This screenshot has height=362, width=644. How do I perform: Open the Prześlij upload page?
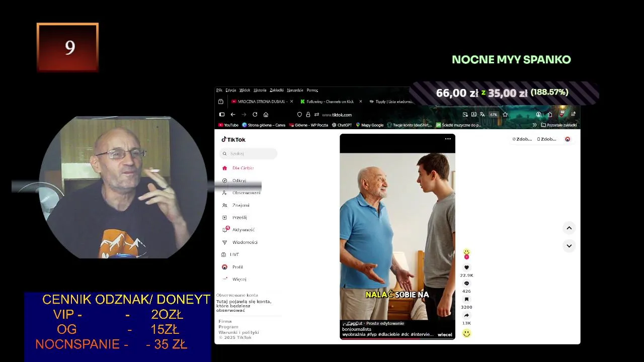(235, 217)
